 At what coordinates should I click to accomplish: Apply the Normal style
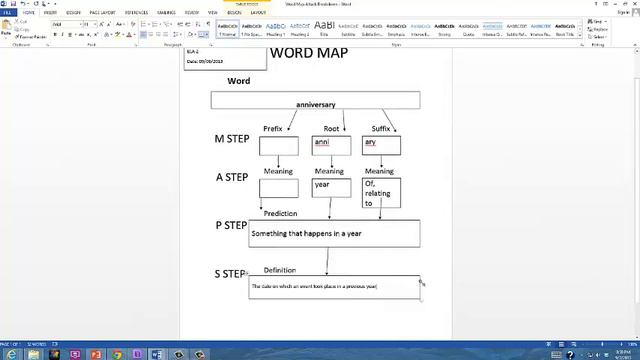[x=227, y=29]
